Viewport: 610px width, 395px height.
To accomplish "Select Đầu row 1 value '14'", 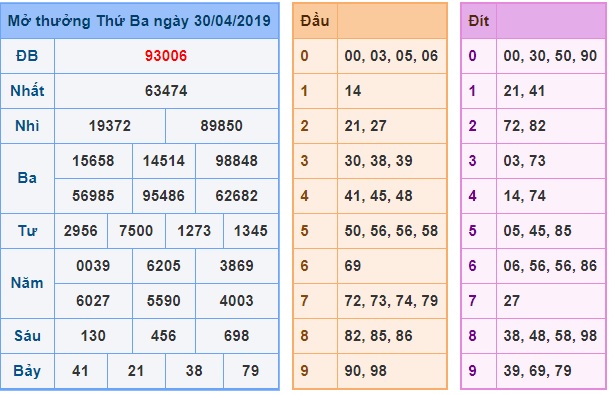I will [353, 91].
